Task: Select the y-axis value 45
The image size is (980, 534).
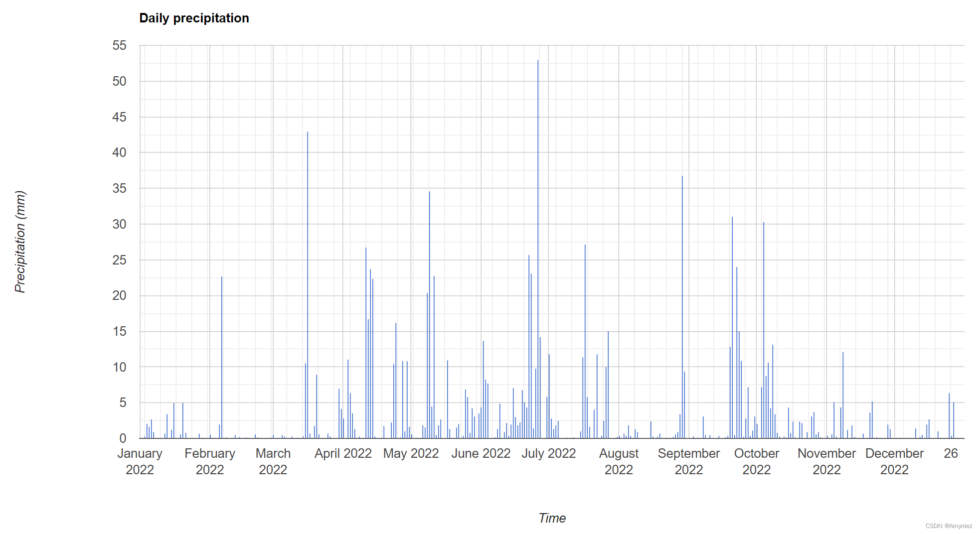Action: pos(120,117)
